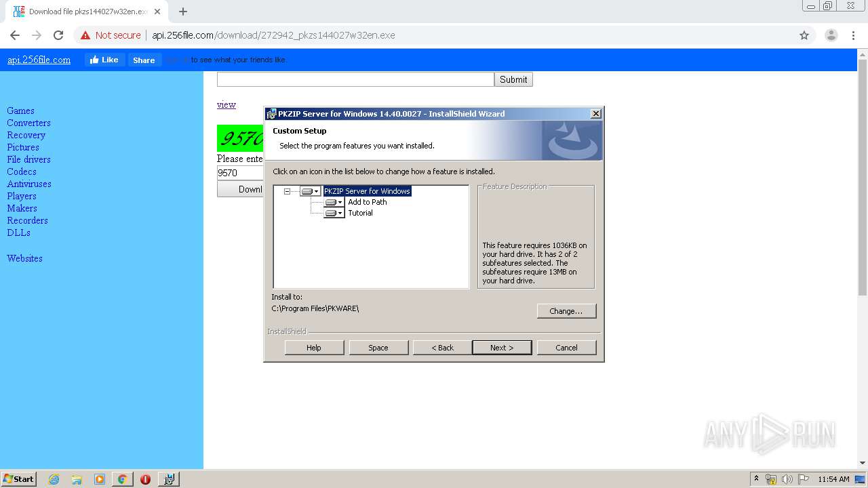The width and height of the screenshot is (868, 488).
Task: Reload the current page
Action: (58, 35)
